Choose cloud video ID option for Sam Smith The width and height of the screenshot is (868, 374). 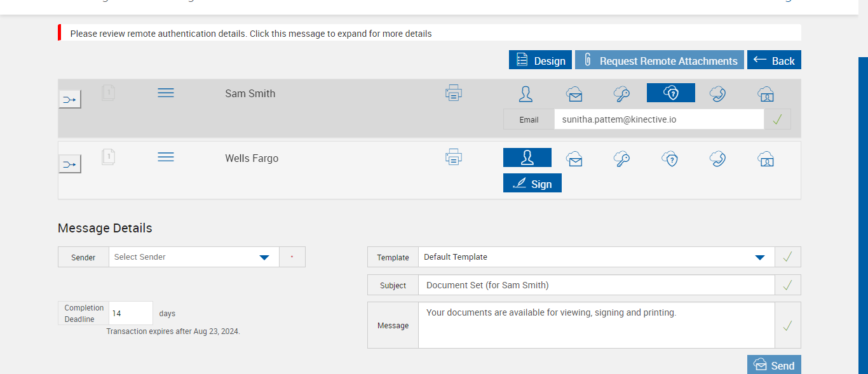click(x=766, y=94)
